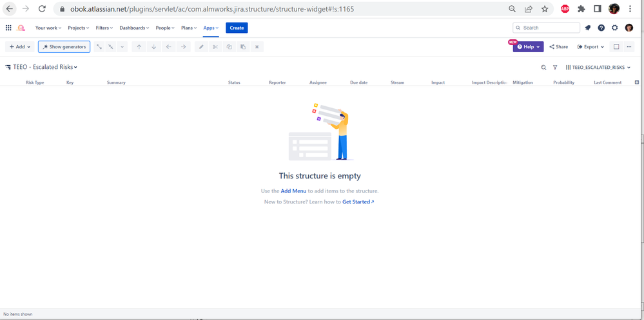Open the Export dropdown

590,47
